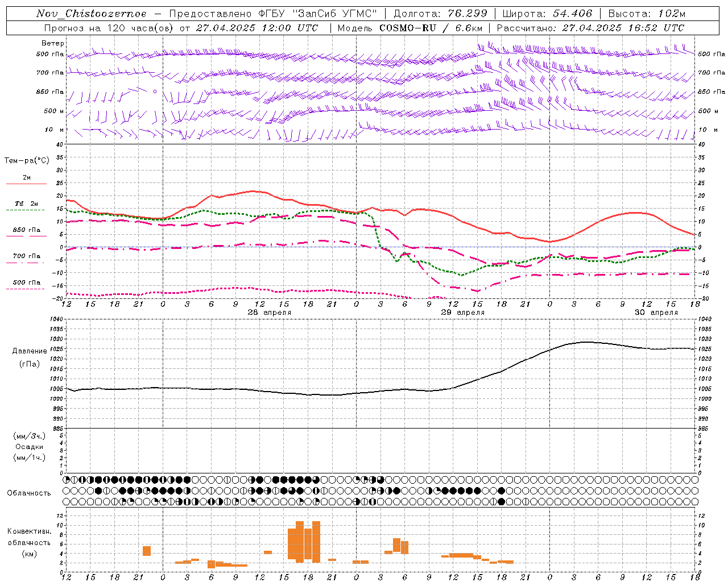Select the dashed line sample under 'Td 2м' legend
This screenshot has height=582, width=728.
click(x=25, y=210)
